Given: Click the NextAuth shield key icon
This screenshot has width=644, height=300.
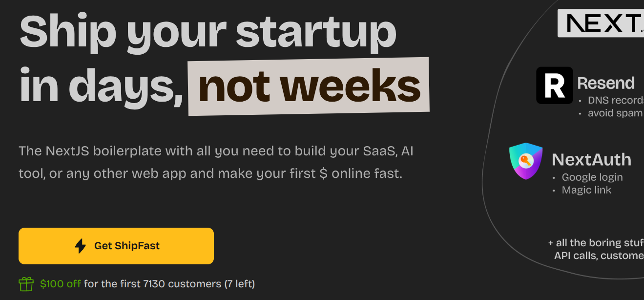Looking at the screenshot, I should coord(526,161).
